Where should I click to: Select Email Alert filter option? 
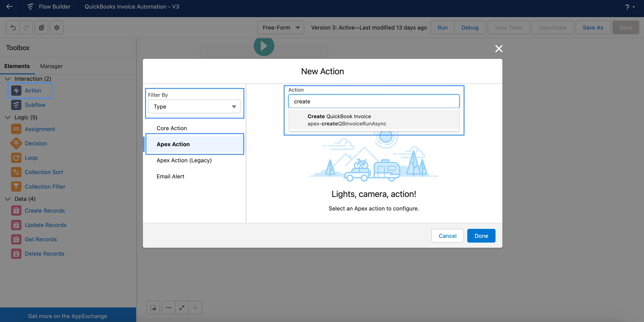170,176
